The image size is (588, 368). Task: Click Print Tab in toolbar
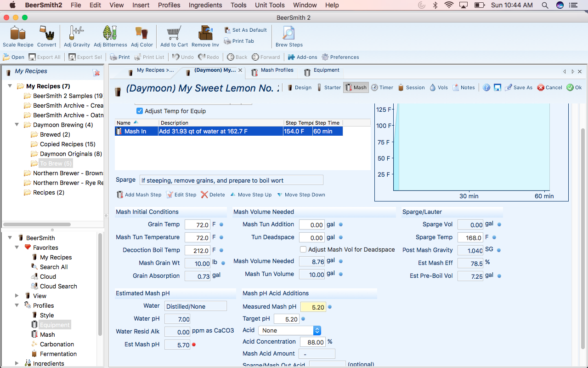click(239, 41)
